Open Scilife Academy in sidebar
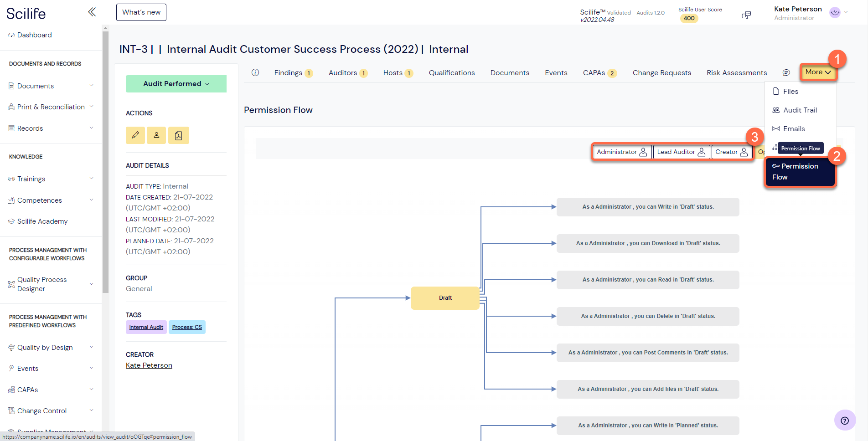Viewport: 868px width, 441px height. pos(38,221)
